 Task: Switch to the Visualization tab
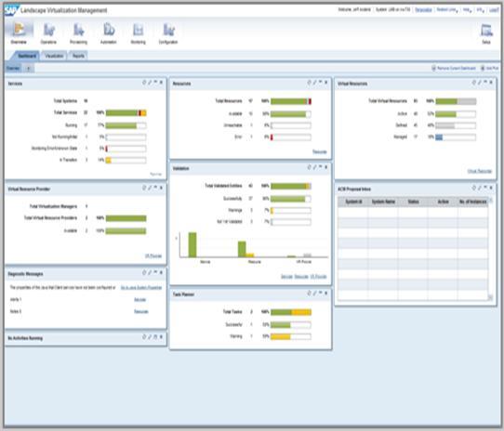click(x=54, y=56)
